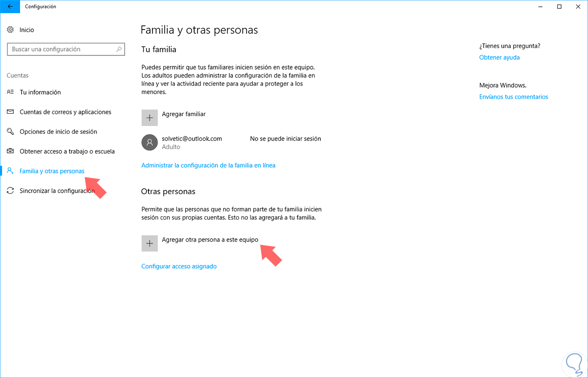Maximize the Configuración window
The height and width of the screenshot is (378, 588).
pyautogui.click(x=559, y=7)
